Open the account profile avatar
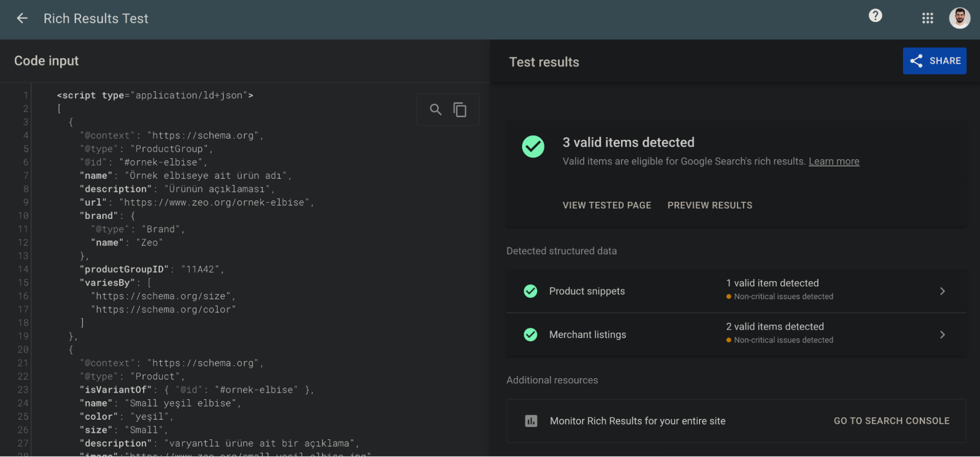The height and width of the screenshot is (457, 980). click(959, 18)
